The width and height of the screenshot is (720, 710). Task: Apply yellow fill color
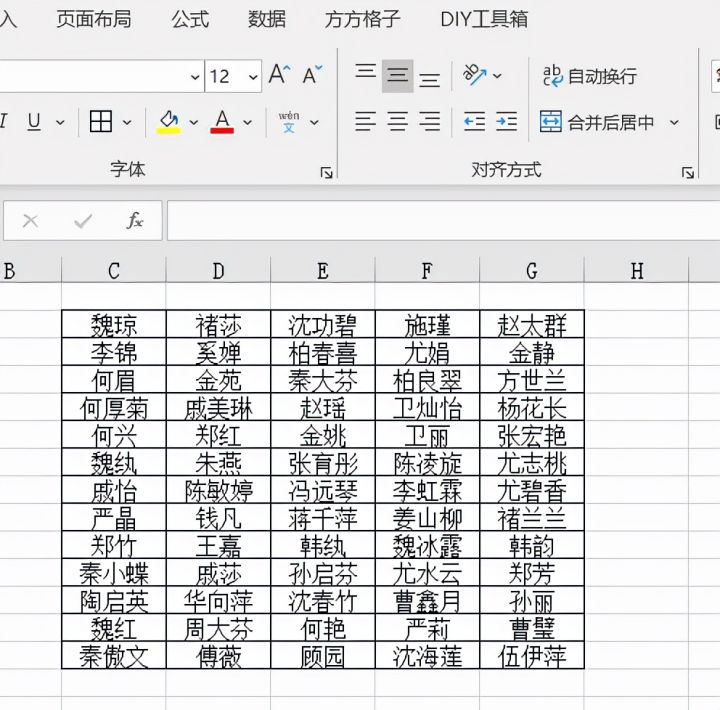[169, 122]
